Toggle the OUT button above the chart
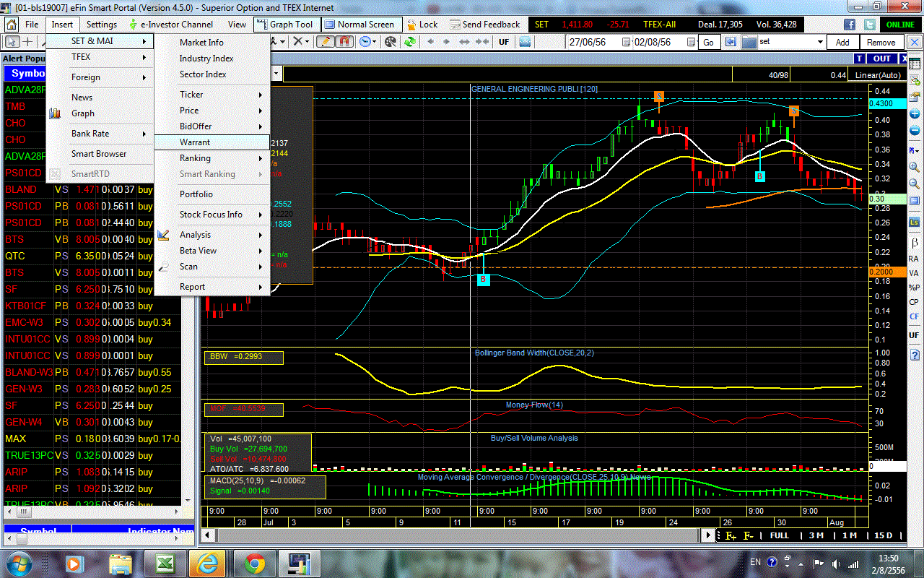The image size is (924, 578). click(x=882, y=59)
